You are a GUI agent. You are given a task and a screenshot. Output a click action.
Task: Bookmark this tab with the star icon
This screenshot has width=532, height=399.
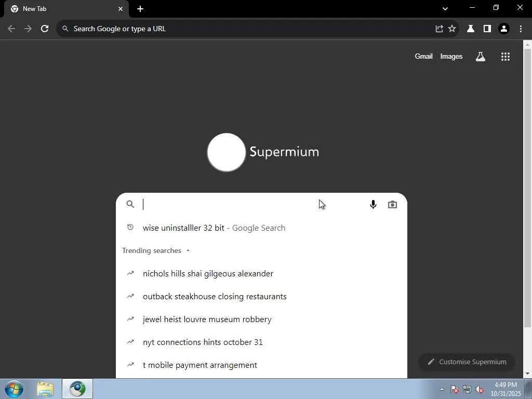452,29
